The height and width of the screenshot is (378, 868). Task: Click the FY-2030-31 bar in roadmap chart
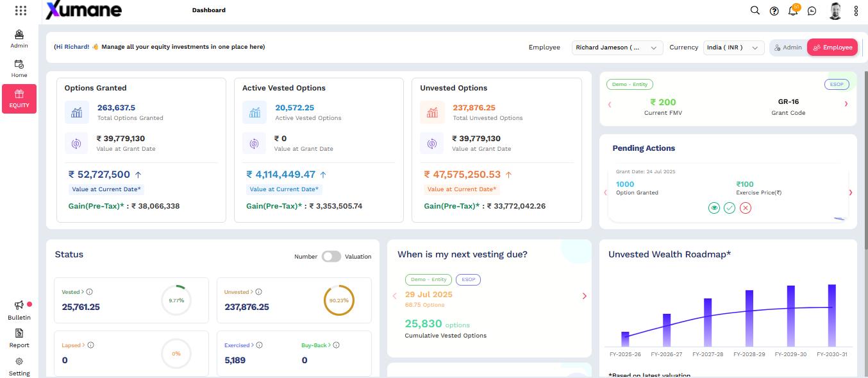point(831,314)
